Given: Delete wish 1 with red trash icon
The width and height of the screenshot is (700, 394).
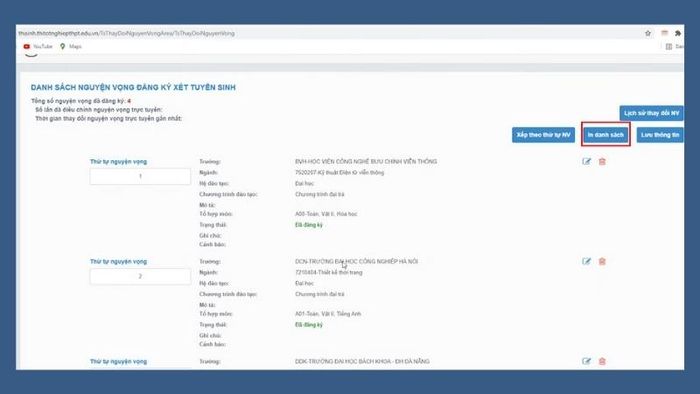Looking at the screenshot, I should tap(602, 162).
